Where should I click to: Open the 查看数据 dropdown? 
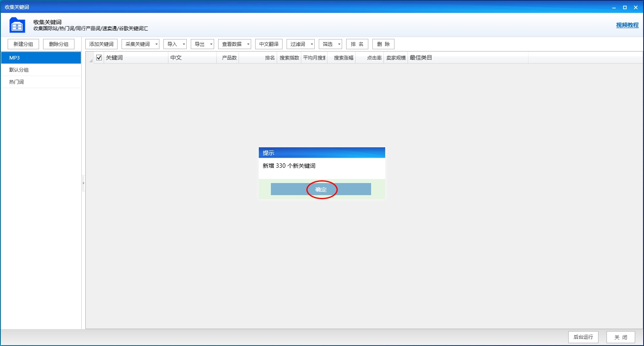point(235,44)
